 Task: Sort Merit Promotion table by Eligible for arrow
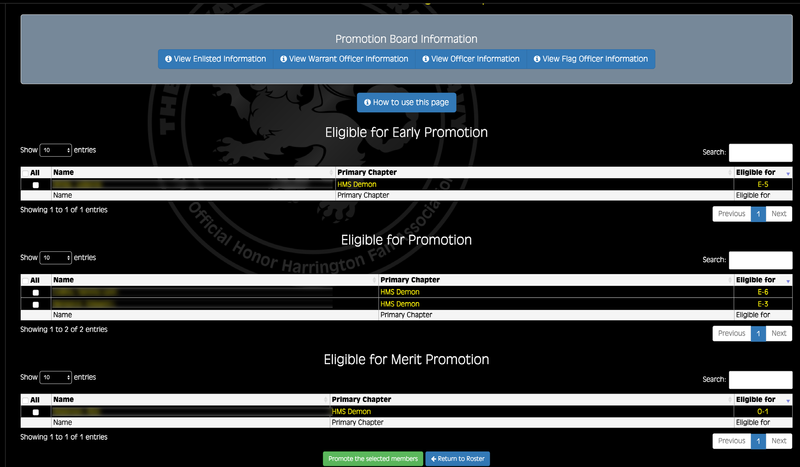[788, 400]
